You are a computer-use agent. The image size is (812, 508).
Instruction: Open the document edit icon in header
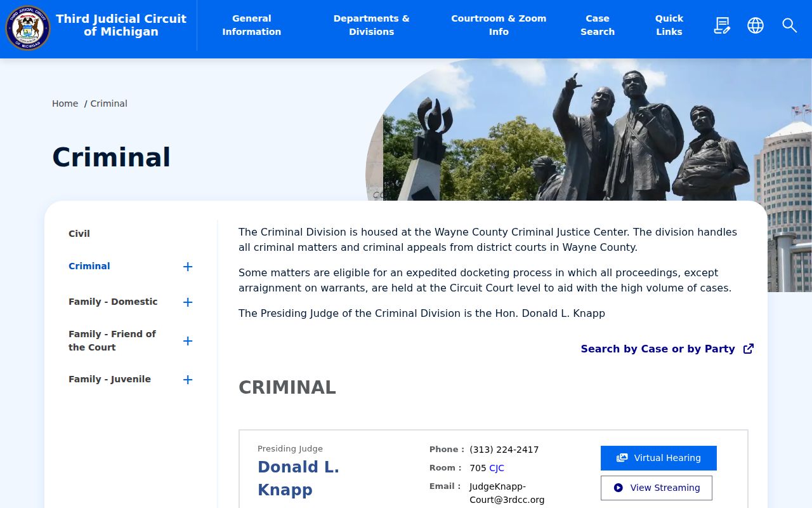pos(722,25)
